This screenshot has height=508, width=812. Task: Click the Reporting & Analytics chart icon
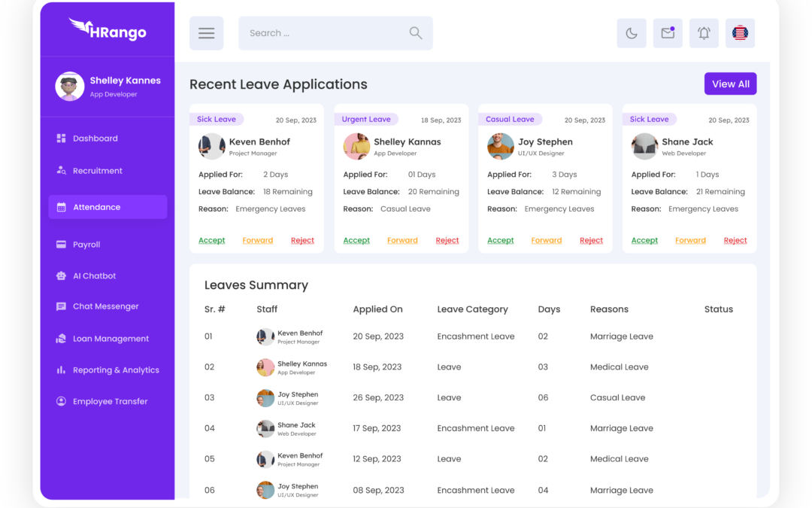(62, 370)
